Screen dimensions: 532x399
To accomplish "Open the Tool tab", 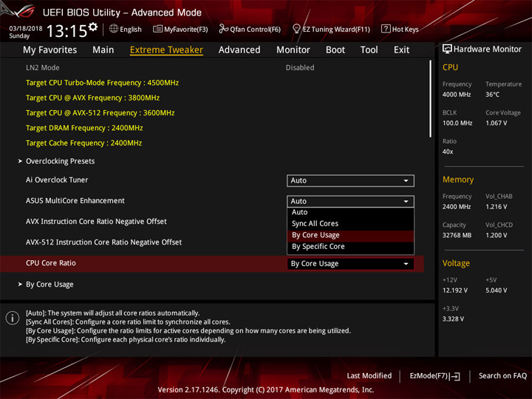I will click(x=369, y=50).
